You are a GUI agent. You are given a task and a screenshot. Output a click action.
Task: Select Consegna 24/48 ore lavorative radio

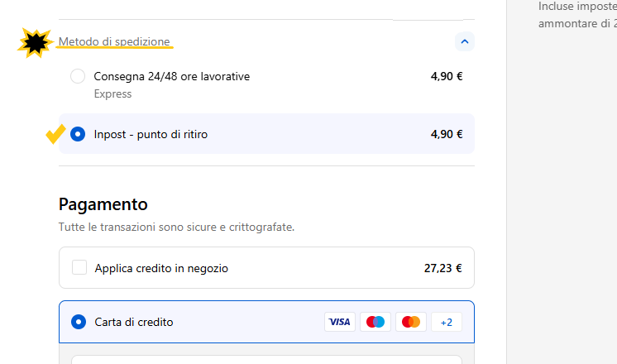[x=78, y=76]
